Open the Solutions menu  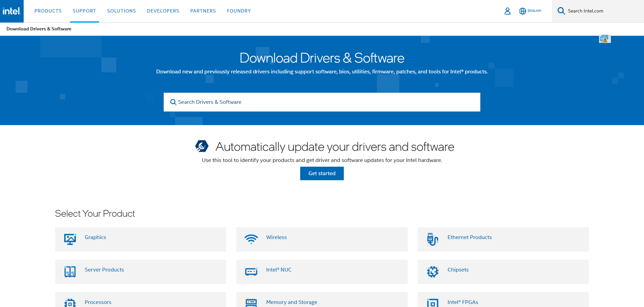121,11
